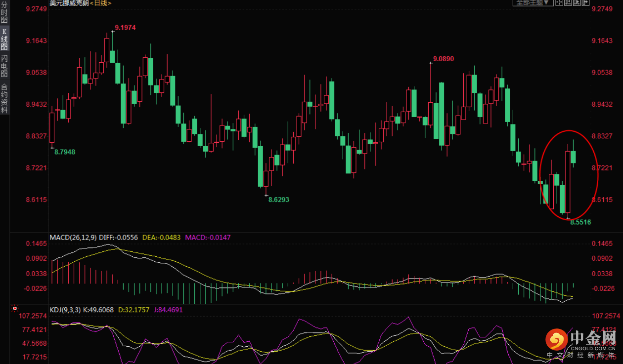The image size is (623, 364).
Task: Switch to the 分时图 tab
Action: click(4, 13)
